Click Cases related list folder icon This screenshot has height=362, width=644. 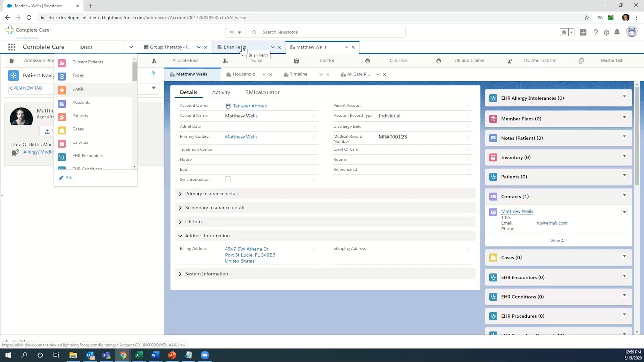(x=493, y=258)
